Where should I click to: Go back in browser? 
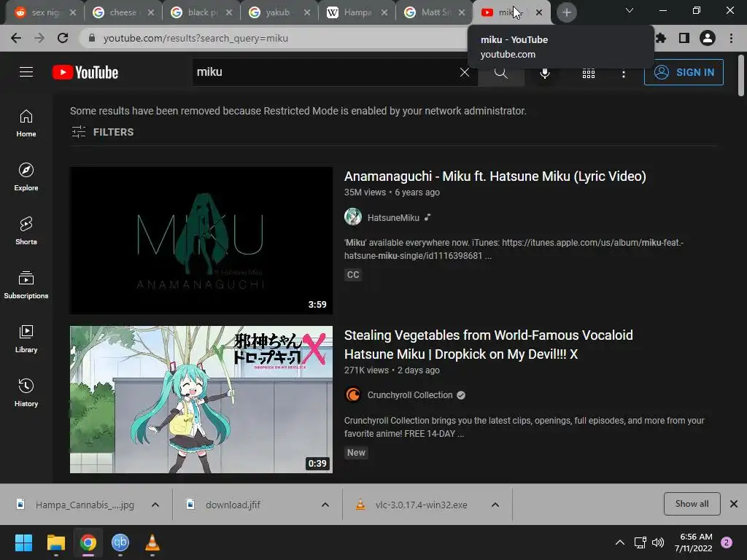16,38
